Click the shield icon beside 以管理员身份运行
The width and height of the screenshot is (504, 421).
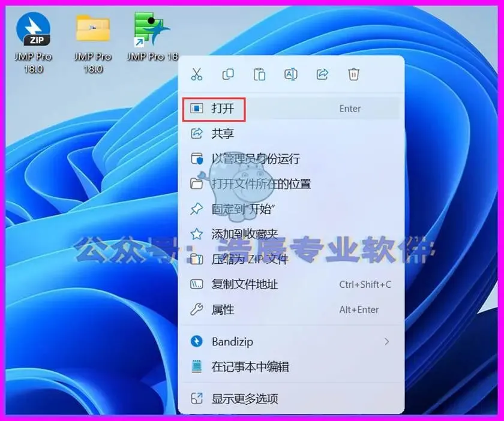point(197,159)
